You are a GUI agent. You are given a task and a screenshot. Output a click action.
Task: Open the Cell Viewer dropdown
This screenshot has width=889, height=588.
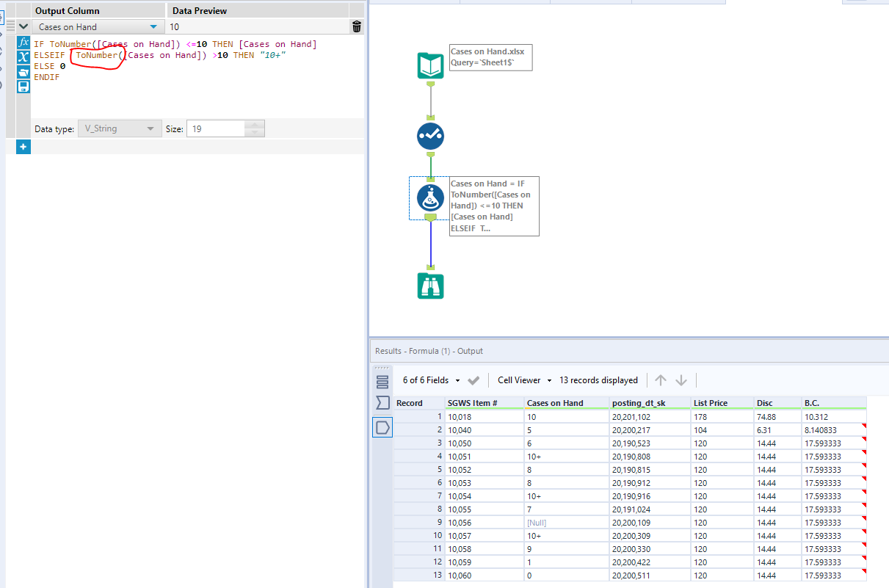click(549, 380)
